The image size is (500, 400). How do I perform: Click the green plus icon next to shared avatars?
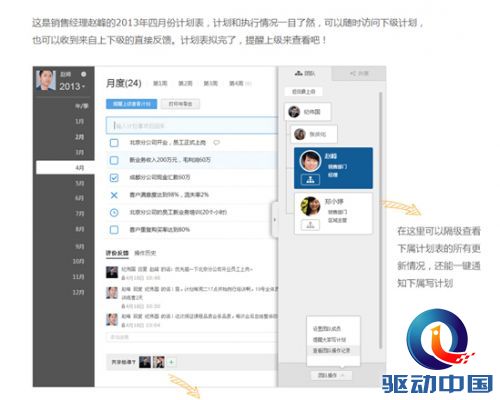pyautogui.click(x=171, y=362)
